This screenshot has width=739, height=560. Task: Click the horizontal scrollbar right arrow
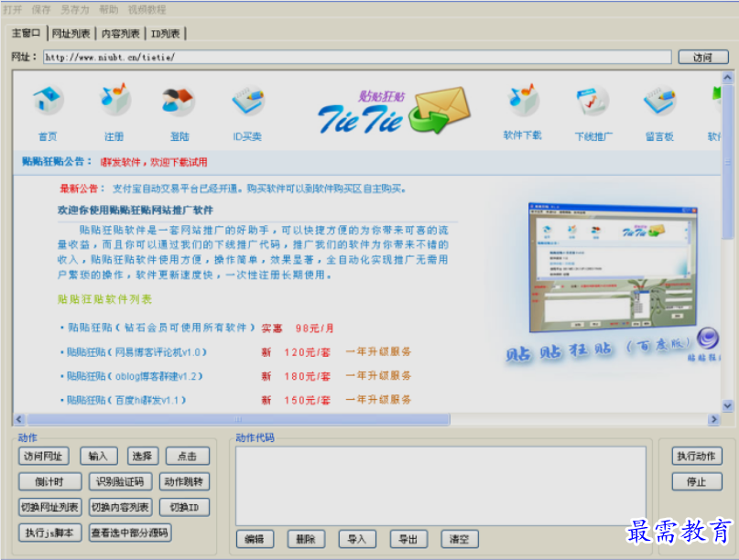point(713,419)
